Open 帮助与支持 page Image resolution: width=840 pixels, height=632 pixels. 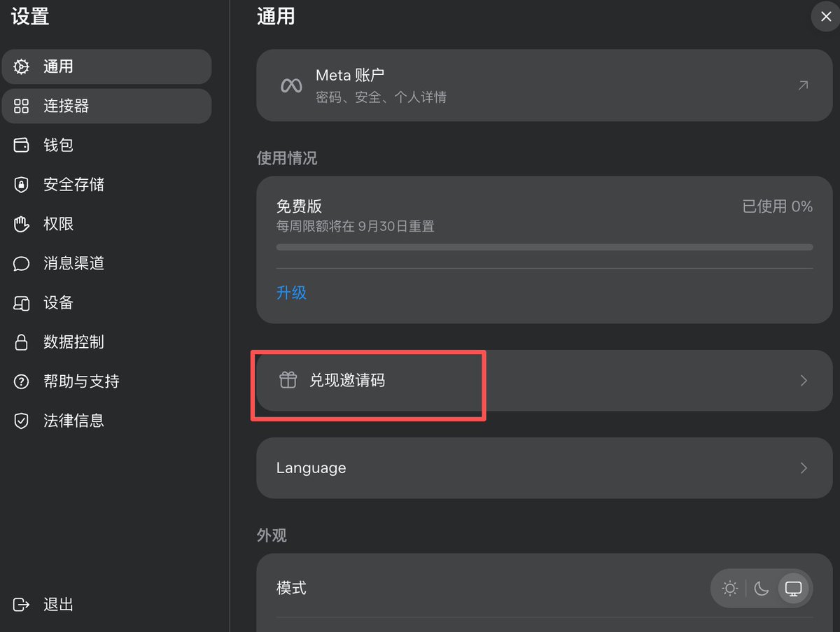(x=106, y=381)
